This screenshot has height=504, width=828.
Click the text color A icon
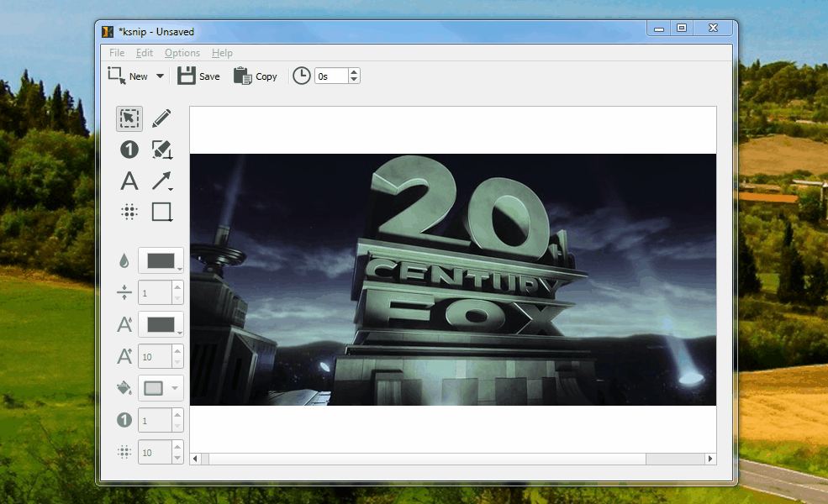(x=124, y=324)
